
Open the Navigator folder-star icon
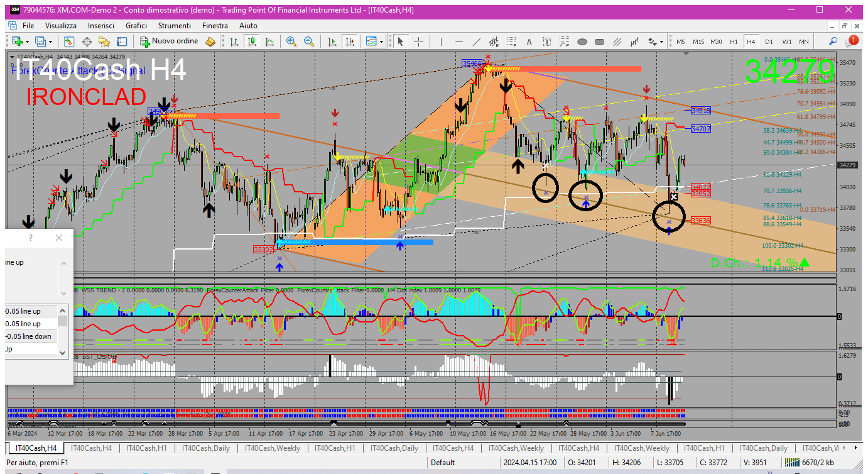click(104, 41)
